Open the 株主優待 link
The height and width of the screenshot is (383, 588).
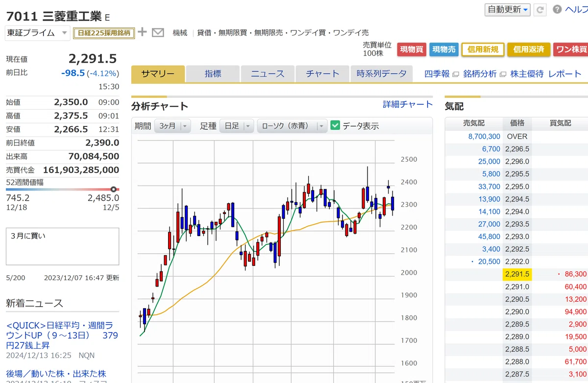tap(527, 74)
